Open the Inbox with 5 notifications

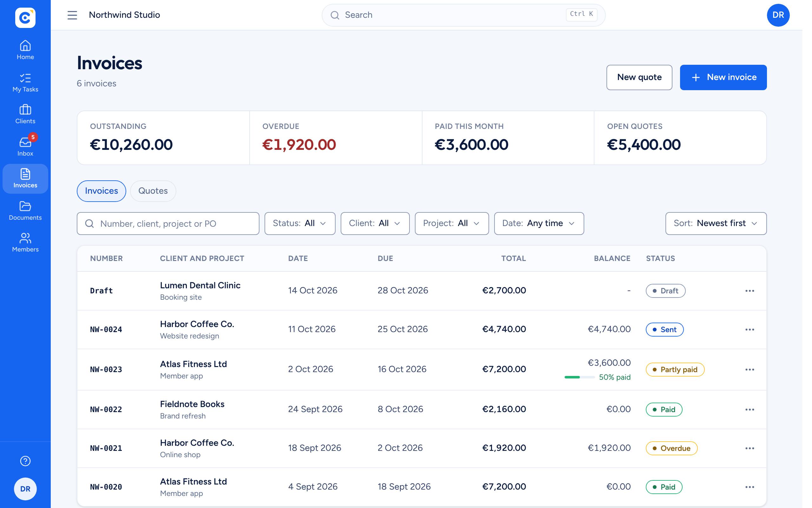pyautogui.click(x=25, y=146)
